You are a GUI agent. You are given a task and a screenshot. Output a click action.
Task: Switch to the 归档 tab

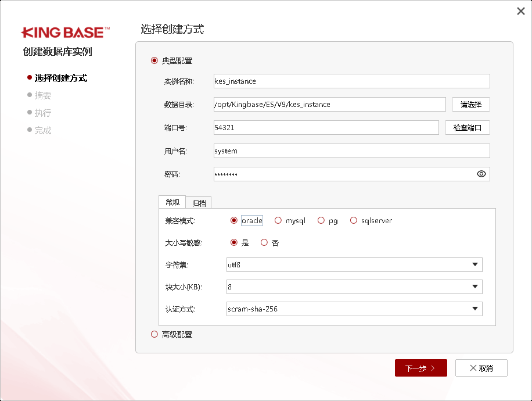[199, 202]
